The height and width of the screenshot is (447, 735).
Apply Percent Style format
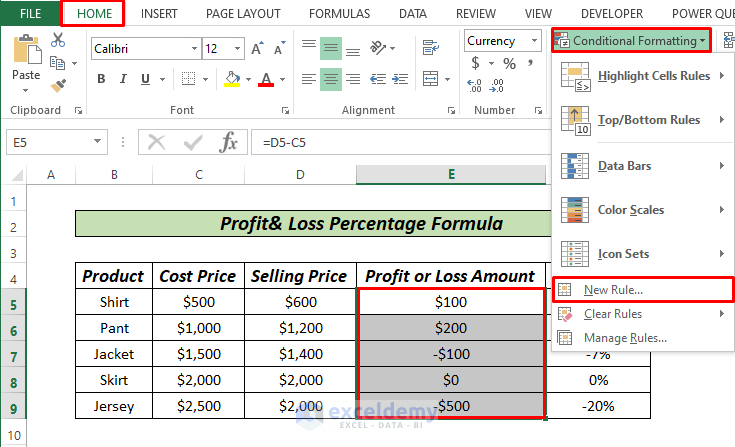(509, 63)
